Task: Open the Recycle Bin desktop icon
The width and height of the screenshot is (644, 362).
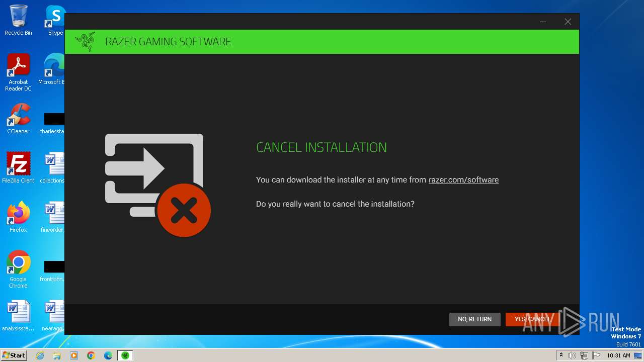Action: 18,20
